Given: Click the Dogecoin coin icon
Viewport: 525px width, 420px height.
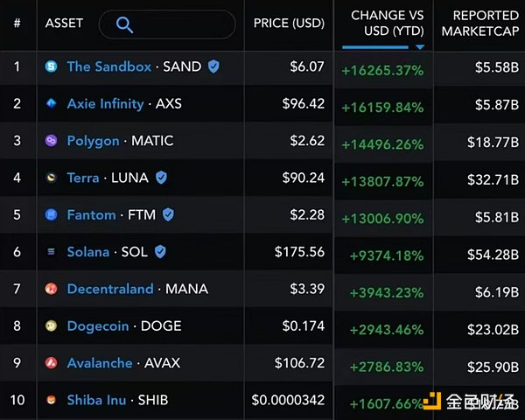Looking at the screenshot, I should point(51,326).
